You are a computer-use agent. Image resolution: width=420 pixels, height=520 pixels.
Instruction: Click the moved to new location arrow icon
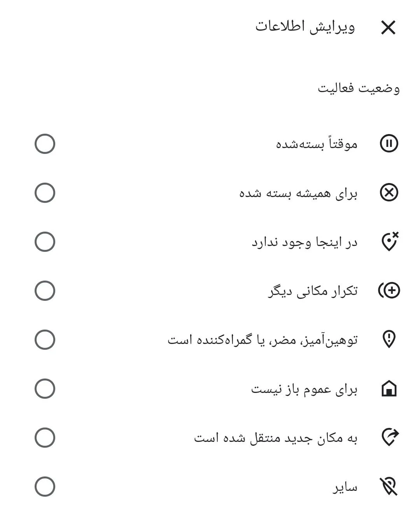pos(389,437)
